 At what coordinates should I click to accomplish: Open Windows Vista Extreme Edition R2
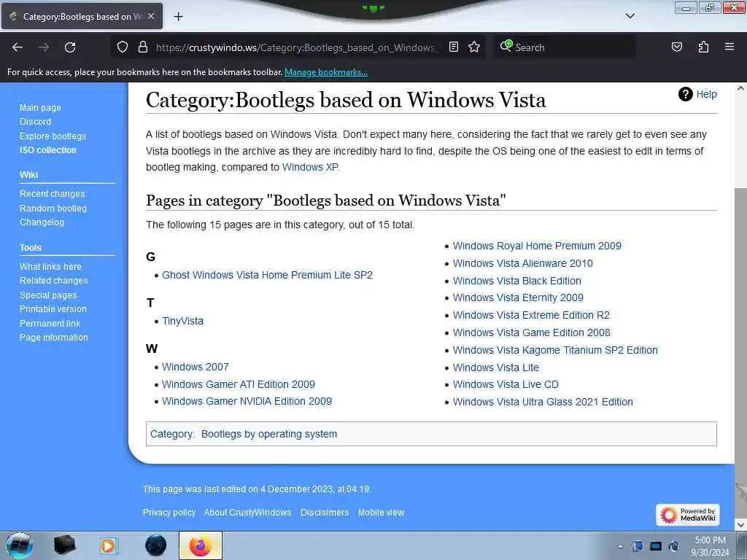(531, 315)
